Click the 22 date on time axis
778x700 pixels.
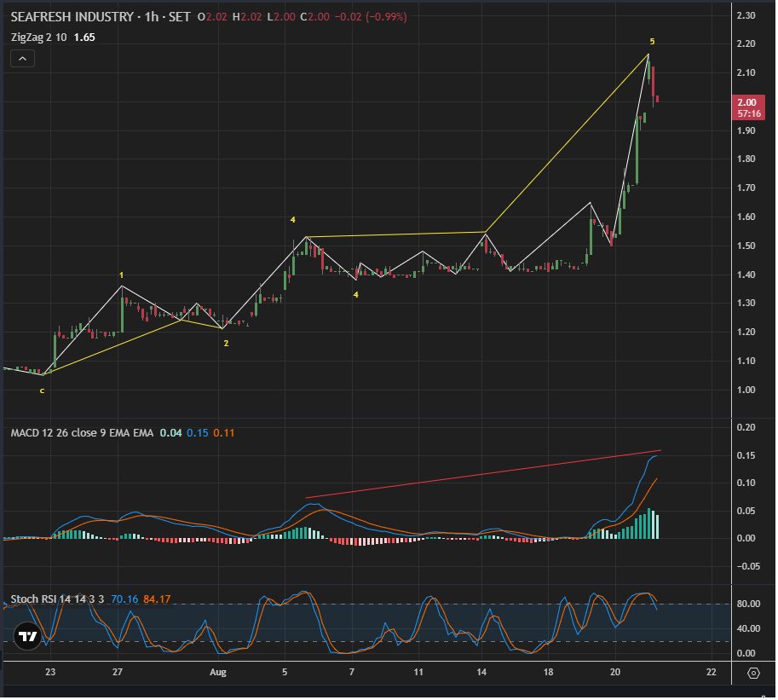pyautogui.click(x=712, y=674)
